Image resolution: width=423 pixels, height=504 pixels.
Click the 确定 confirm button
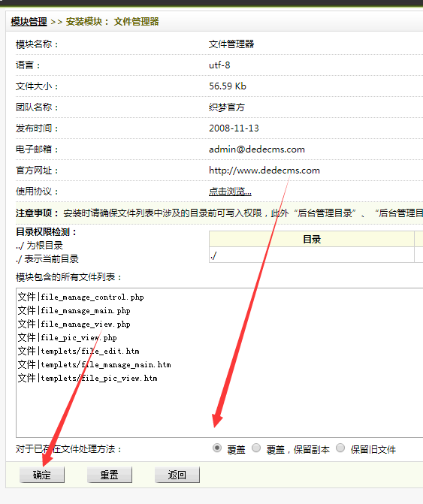click(x=42, y=475)
